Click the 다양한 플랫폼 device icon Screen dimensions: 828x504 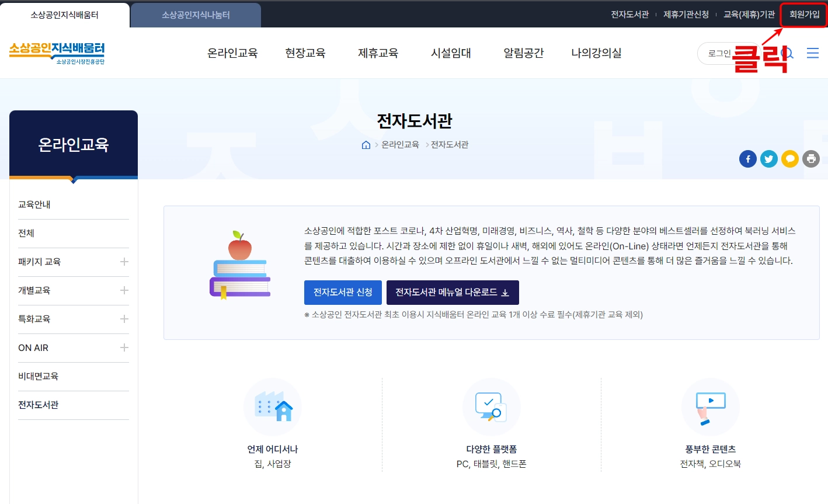pos(491,407)
